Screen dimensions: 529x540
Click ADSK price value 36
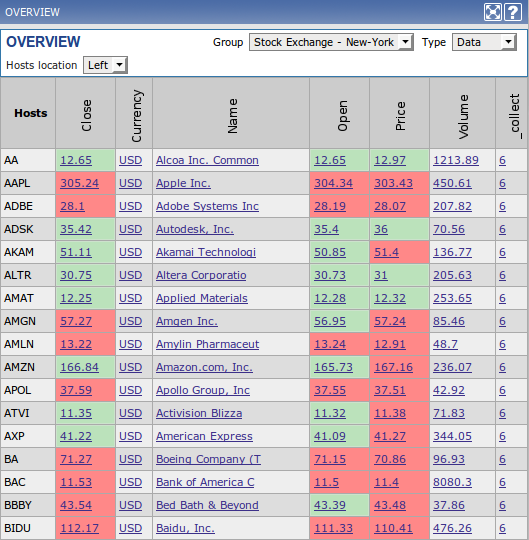(x=381, y=229)
